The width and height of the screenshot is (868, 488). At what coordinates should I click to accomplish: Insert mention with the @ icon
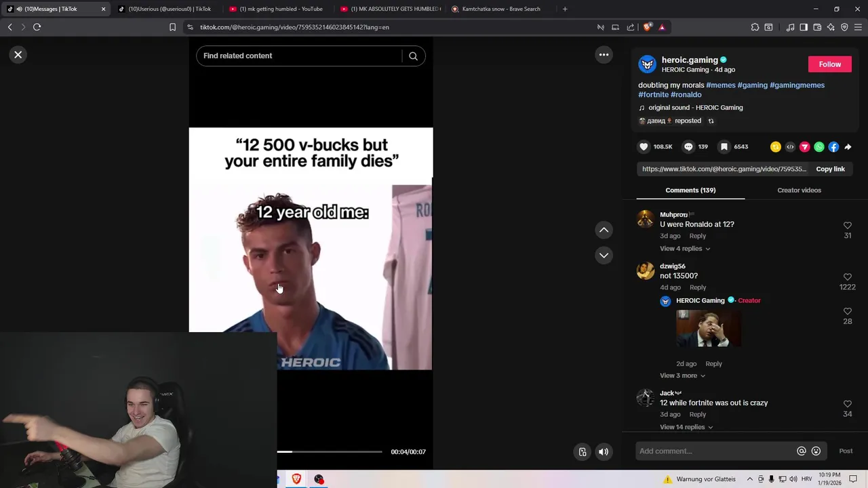pos(802,451)
